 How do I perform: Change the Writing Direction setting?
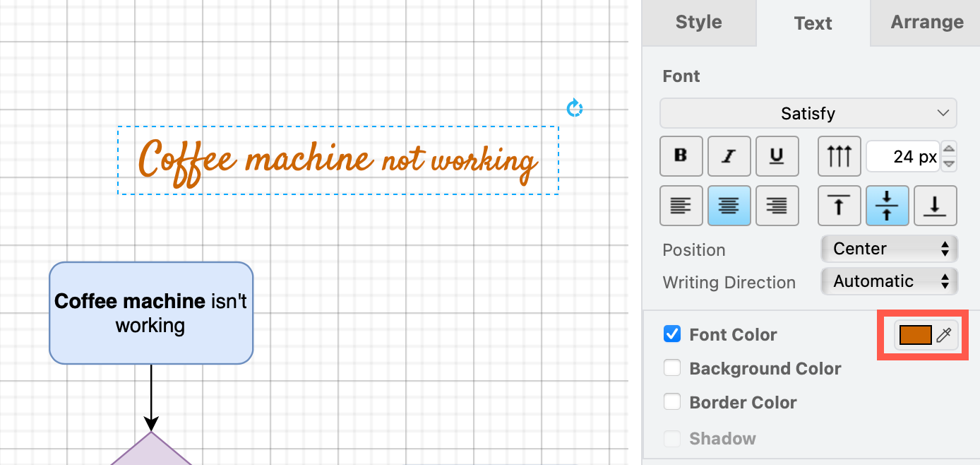[889, 281]
